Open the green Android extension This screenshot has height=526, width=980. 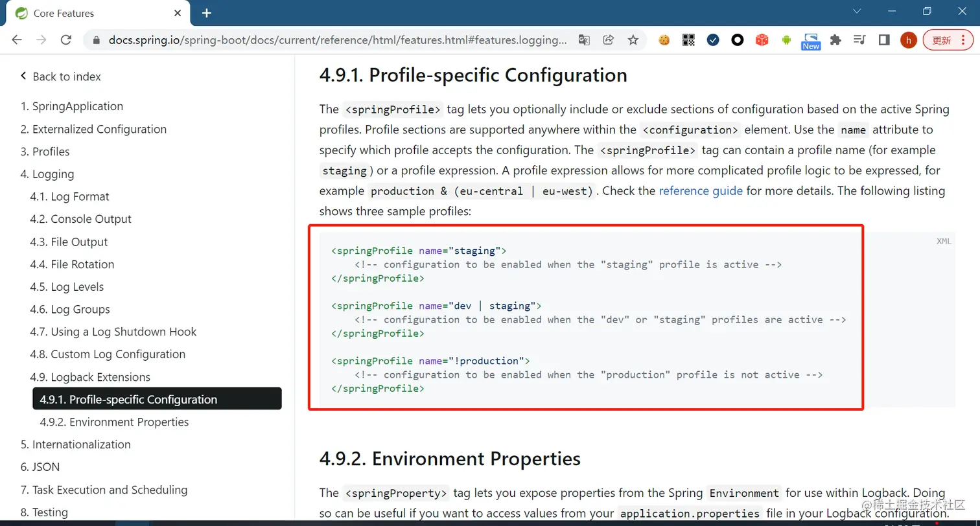786,40
